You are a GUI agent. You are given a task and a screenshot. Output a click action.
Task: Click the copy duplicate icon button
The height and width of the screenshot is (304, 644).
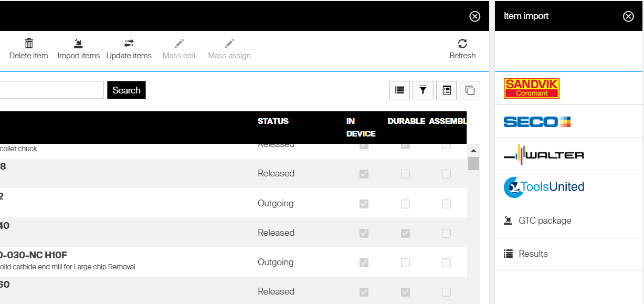pos(470,90)
